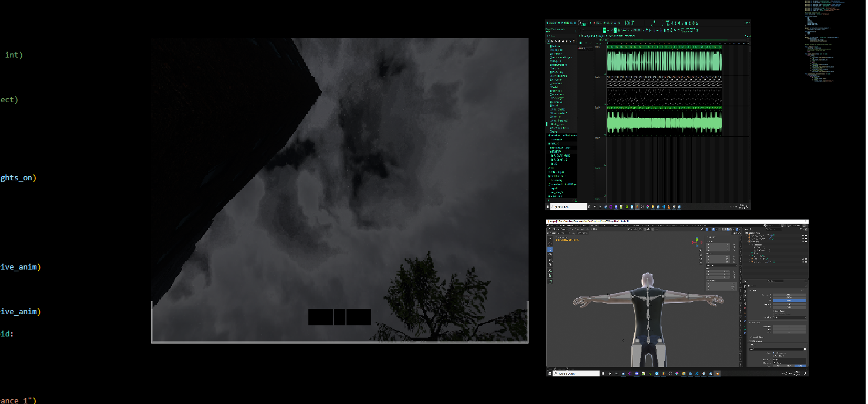Select the grey MIDI note clip in audio editor
Screen dimensions: 868x404
(664, 90)
